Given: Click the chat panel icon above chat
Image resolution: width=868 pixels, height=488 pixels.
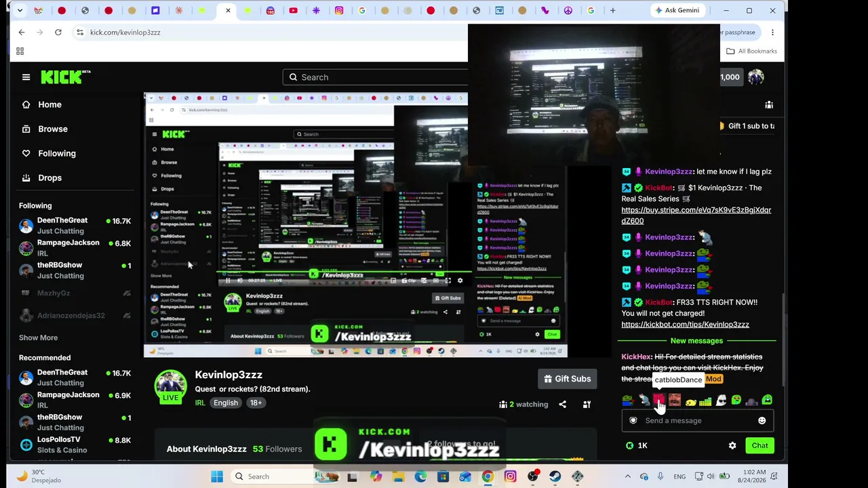Looking at the screenshot, I should (x=769, y=105).
